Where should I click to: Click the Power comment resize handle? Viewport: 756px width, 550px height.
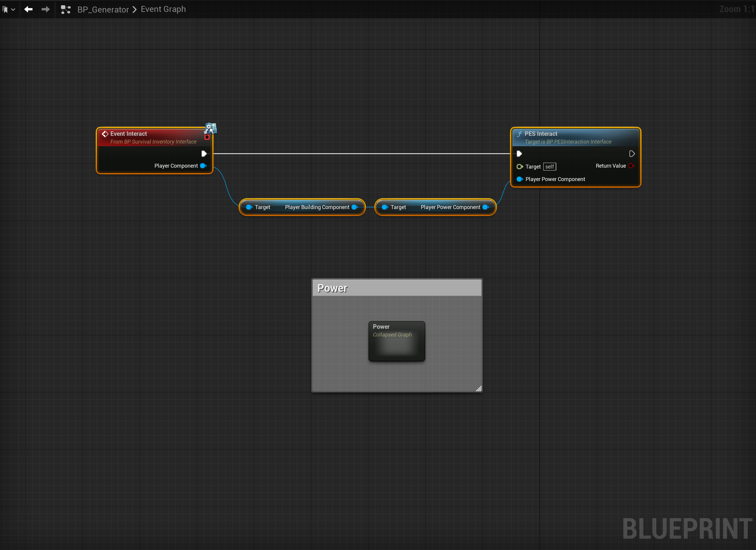tap(479, 389)
